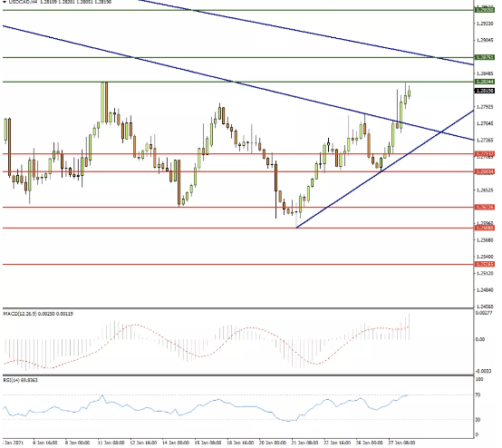Viewport: 502px width, 448px height.
Task: Click the 22 Jan 16:00 time label
Action: click(337, 443)
